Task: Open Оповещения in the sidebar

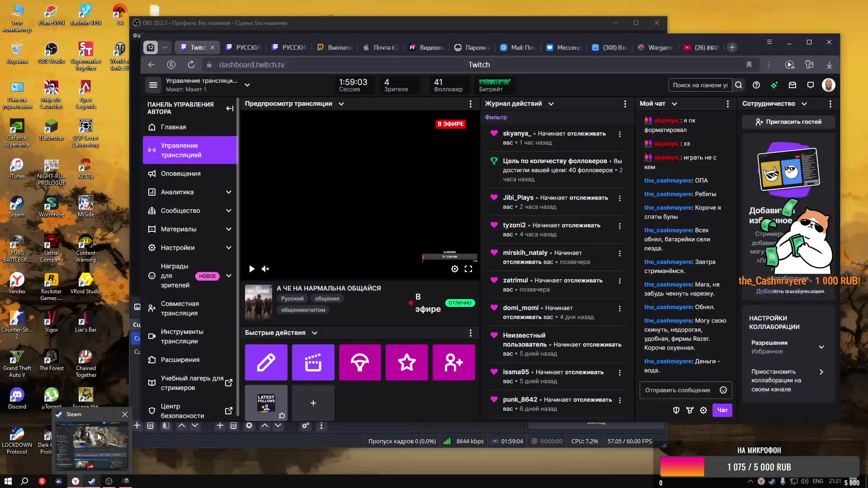Action: [190, 174]
